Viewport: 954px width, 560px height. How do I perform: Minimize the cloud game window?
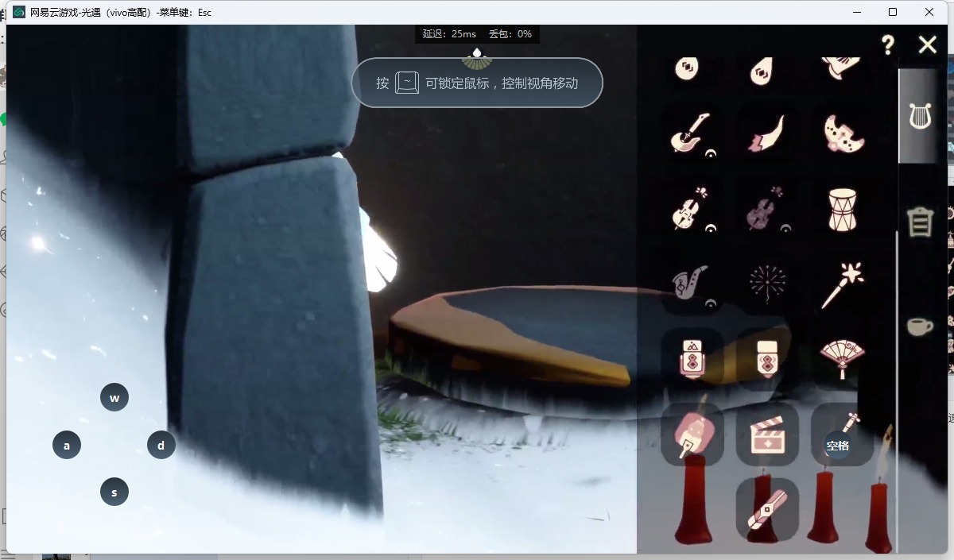click(x=856, y=12)
